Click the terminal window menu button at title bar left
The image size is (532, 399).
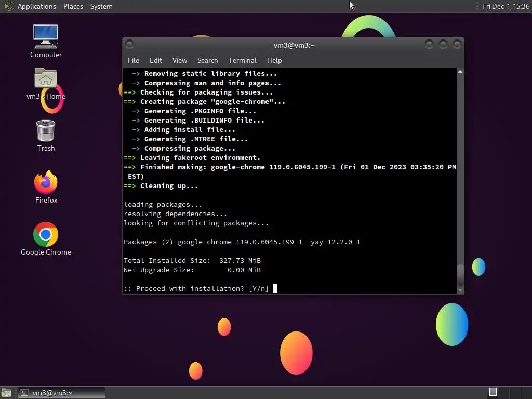pyautogui.click(x=129, y=44)
